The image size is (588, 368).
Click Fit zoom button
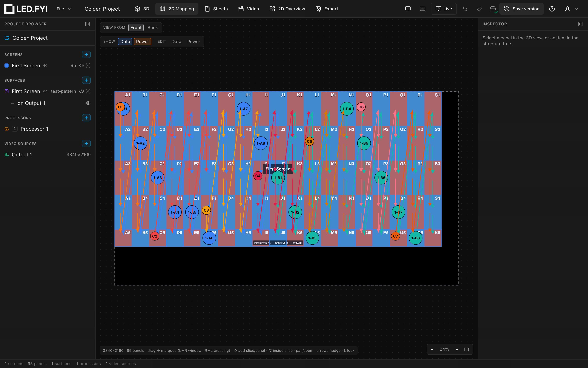pyautogui.click(x=467, y=349)
